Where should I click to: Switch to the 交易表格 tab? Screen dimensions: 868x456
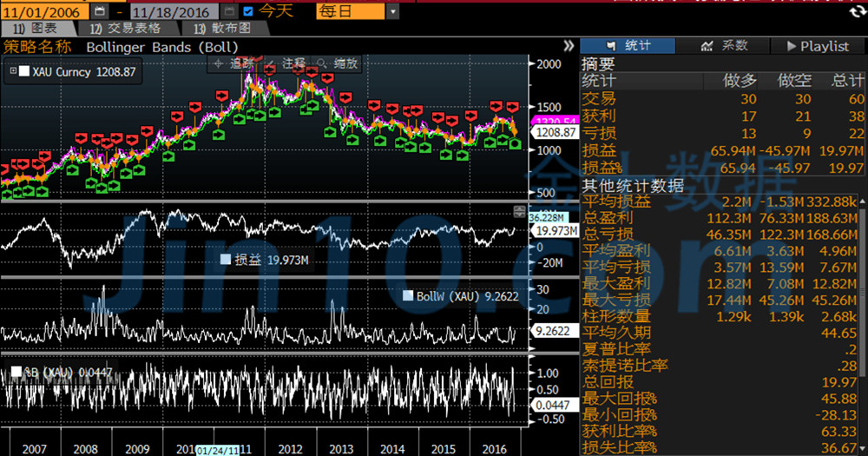pyautogui.click(x=126, y=29)
